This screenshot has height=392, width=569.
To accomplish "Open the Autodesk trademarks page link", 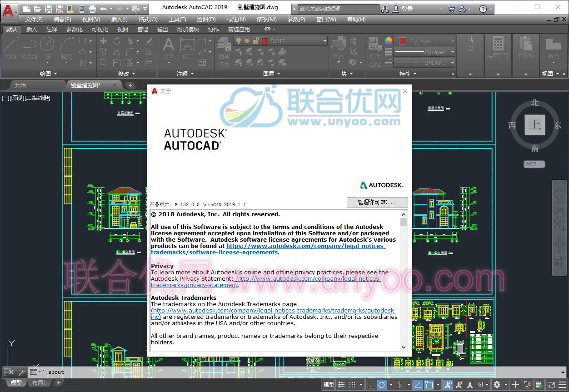I will point(274,313).
